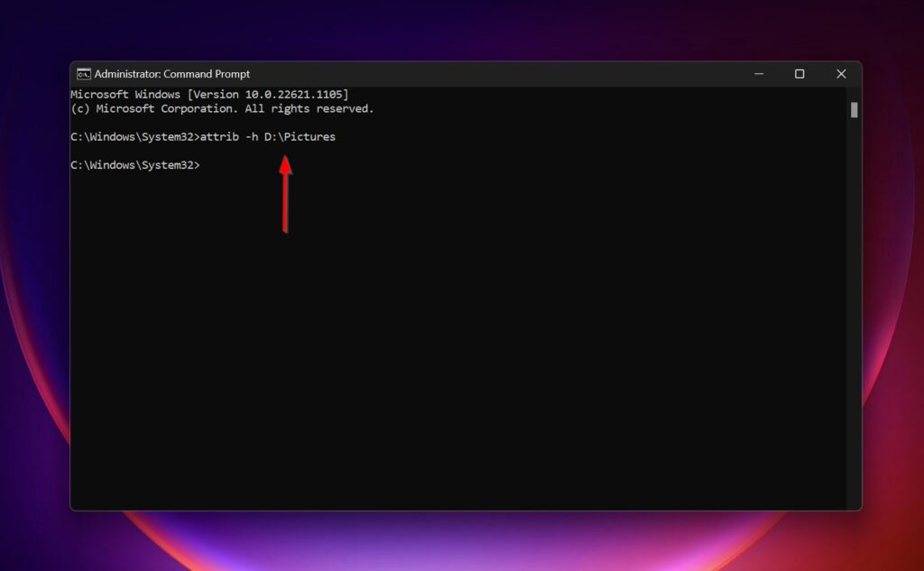Viewport: 924px width, 571px height.
Task: Click the first executed attrib command line
Action: pos(203,136)
